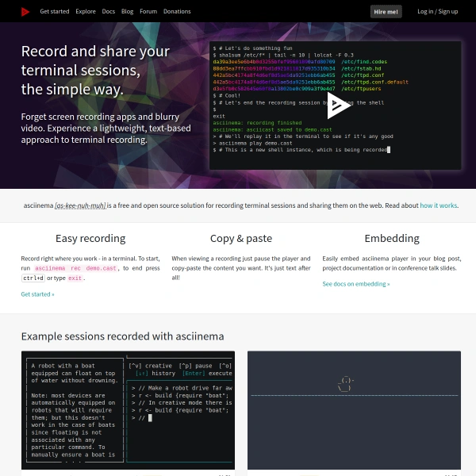The width and height of the screenshot is (476, 476).
Task: Click the ctrl+d key label
Action: coord(33,278)
